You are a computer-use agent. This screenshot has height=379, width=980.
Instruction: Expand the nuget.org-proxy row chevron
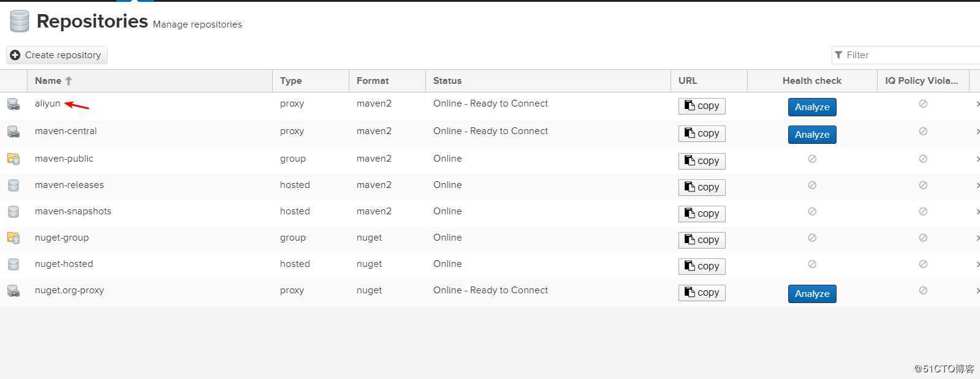tap(977, 291)
